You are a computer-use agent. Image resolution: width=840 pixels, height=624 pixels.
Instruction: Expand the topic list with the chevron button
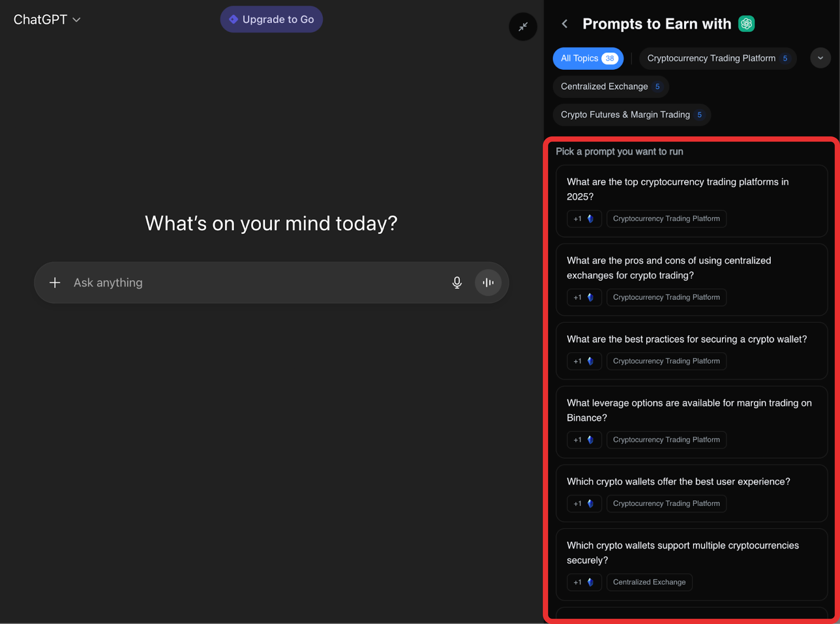pyautogui.click(x=820, y=58)
